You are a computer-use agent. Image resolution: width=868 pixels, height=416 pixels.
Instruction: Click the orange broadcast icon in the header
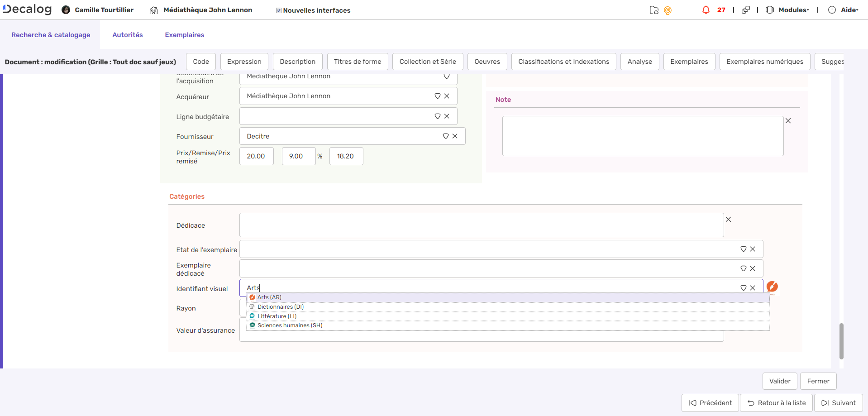click(668, 10)
